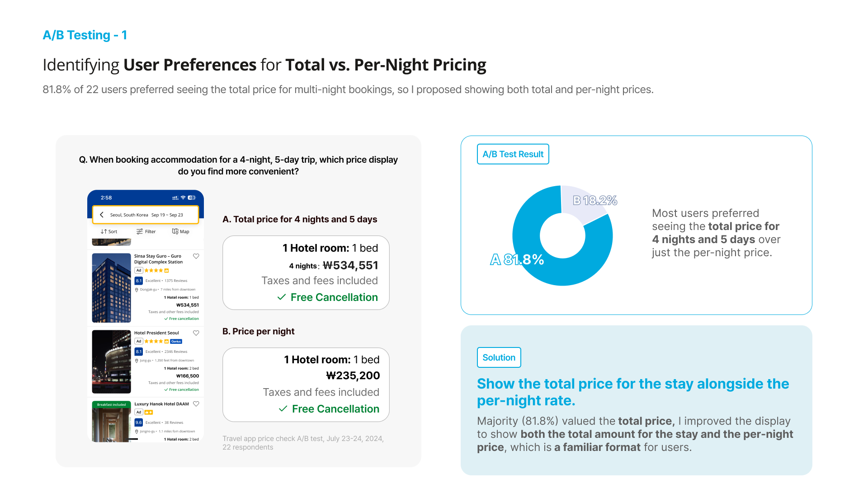Open Hotel President Seoul night photo
The height and width of the screenshot is (488, 868).
point(111,361)
